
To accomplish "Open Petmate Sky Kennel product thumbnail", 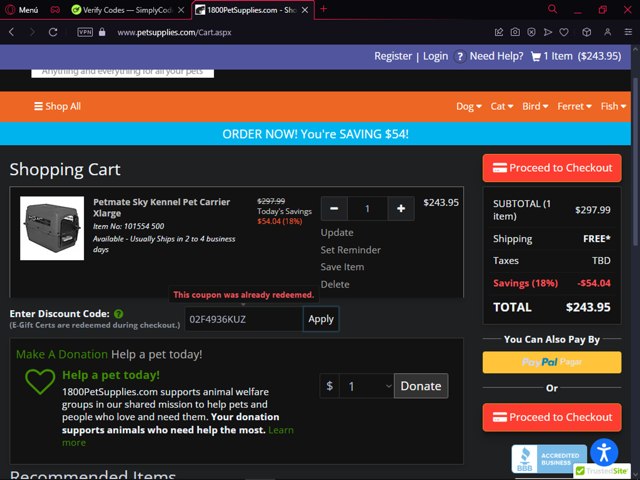I will pos(52,228).
